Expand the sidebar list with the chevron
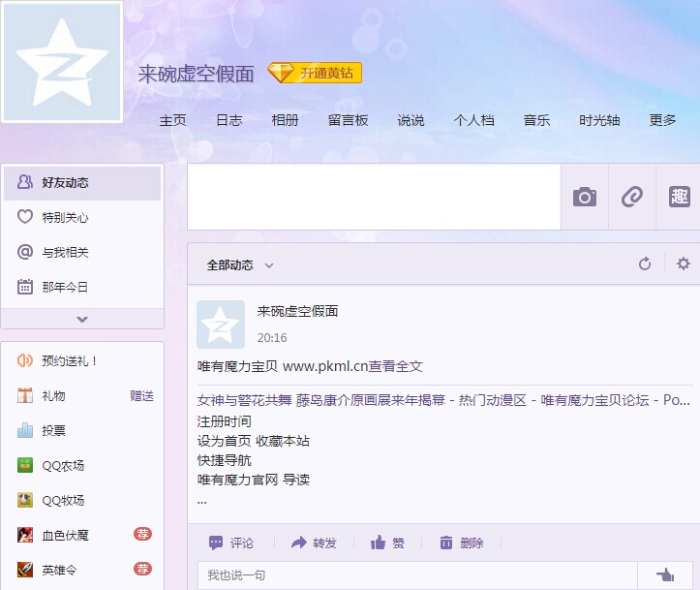 (82, 319)
